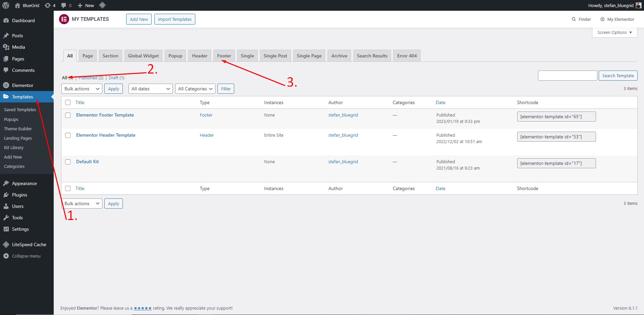Switch to the Section tab

(110, 56)
